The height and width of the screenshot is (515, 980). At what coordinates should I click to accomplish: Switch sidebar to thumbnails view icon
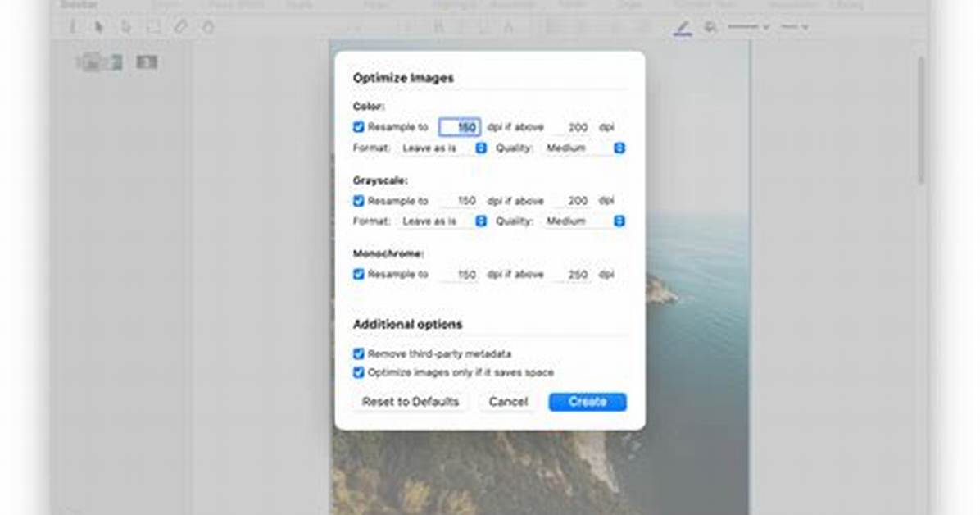pos(91,62)
